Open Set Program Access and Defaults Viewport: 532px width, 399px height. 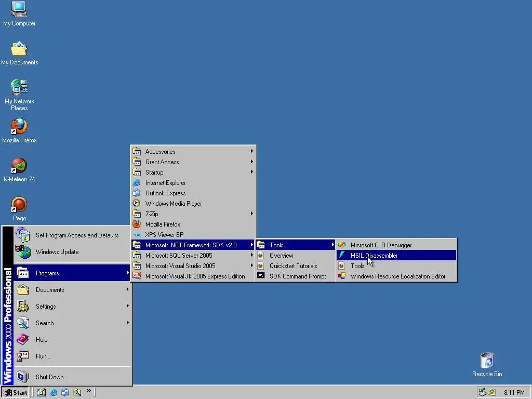point(72,235)
